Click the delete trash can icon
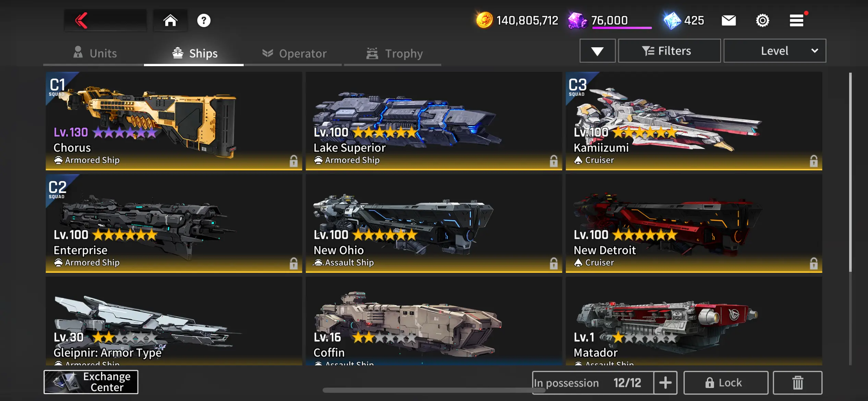868x401 pixels. click(797, 382)
